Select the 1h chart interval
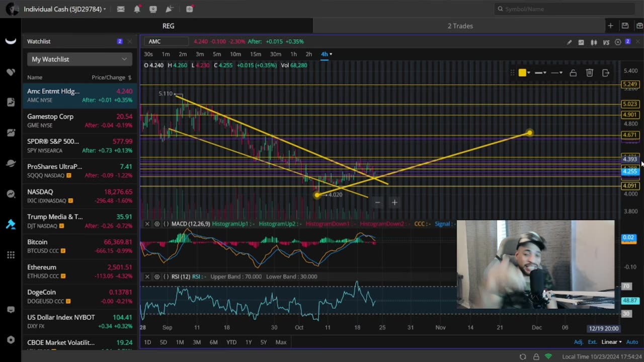 (x=293, y=54)
